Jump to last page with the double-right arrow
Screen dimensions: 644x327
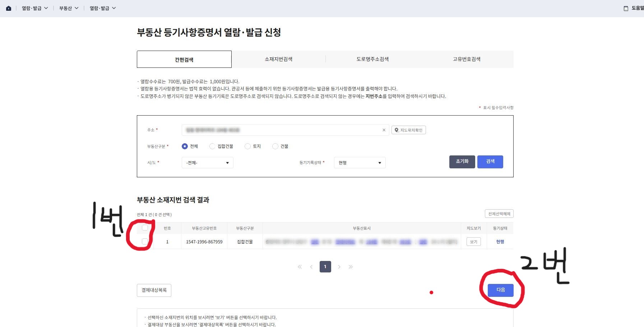tap(351, 267)
